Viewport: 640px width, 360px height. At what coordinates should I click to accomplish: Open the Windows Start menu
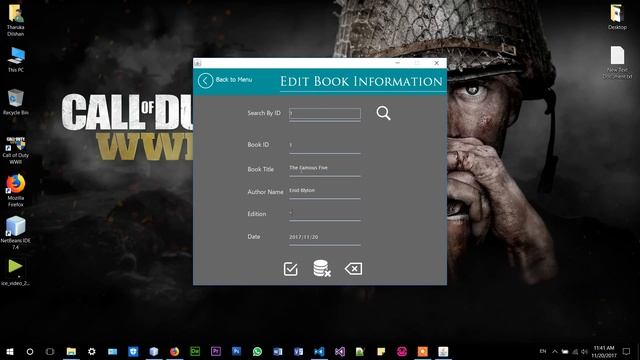tap(10, 351)
